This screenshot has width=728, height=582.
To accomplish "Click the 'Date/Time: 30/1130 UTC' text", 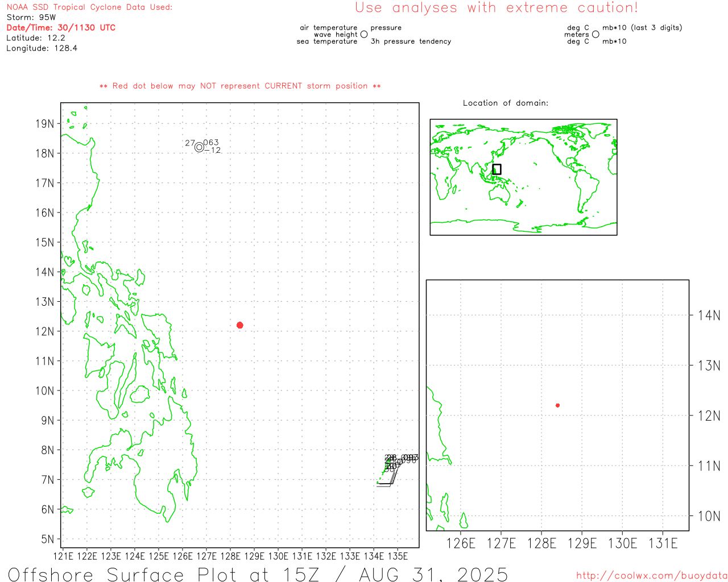I will pos(61,27).
